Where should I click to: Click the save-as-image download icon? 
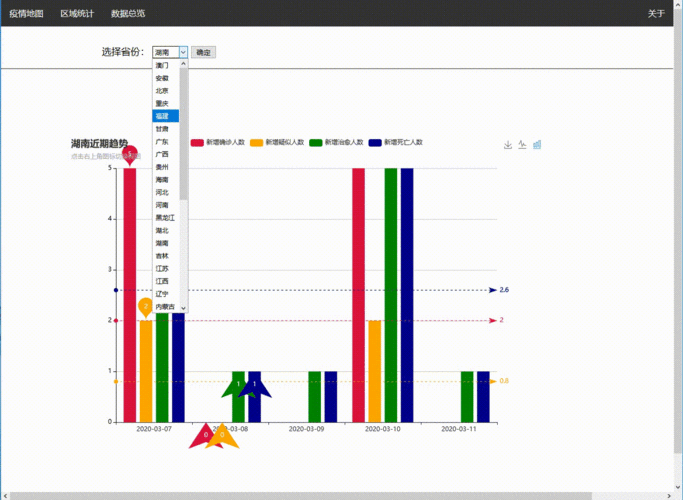[x=507, y=145]
